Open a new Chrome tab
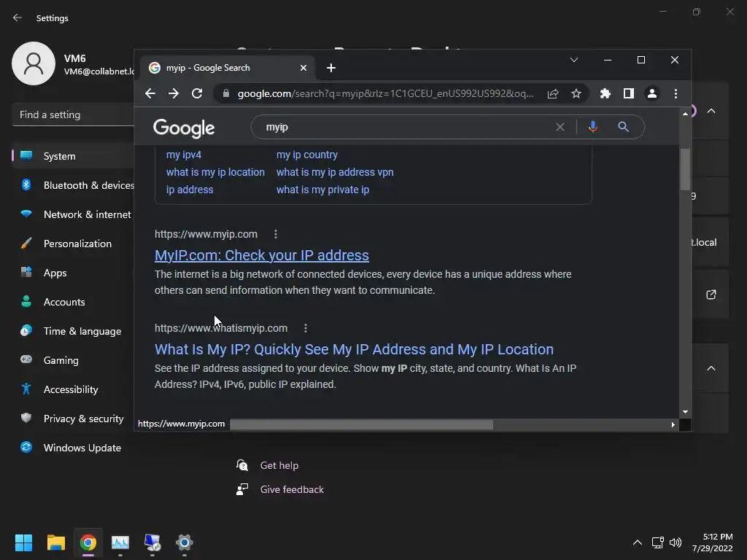This screenshot has width=747, height=560. pos(331,68)
